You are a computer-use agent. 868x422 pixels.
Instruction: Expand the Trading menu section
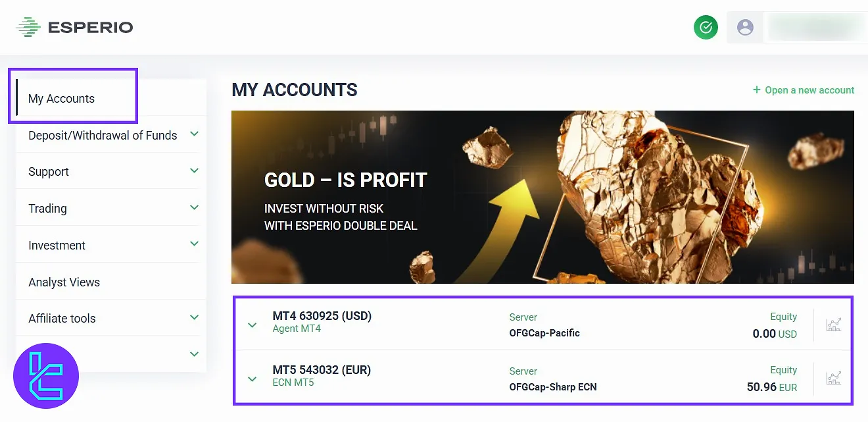[194, 208]
